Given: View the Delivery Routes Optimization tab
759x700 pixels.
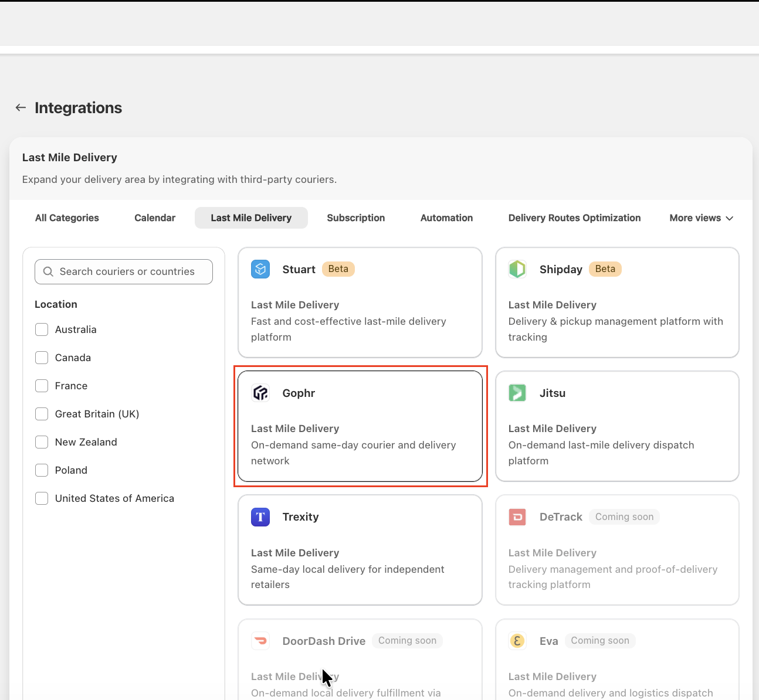Looking at the screenshot, I should click(x=574, y=218).
